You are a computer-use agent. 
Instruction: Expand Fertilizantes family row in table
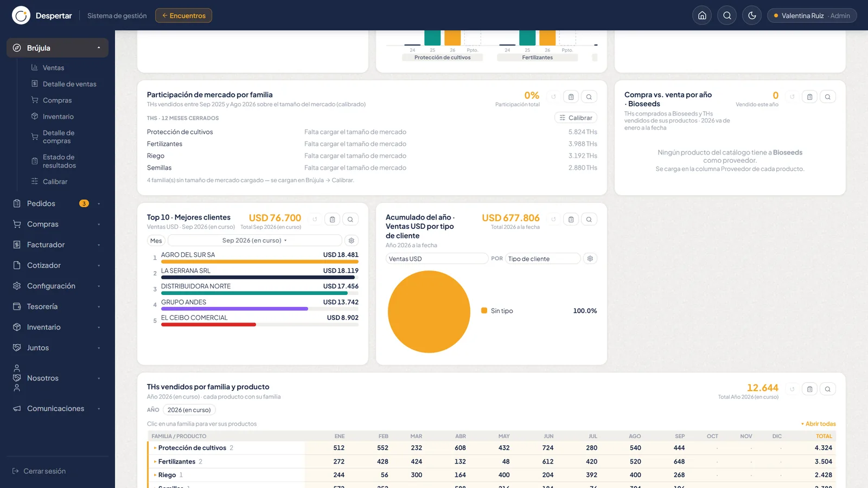pos(492,461)
